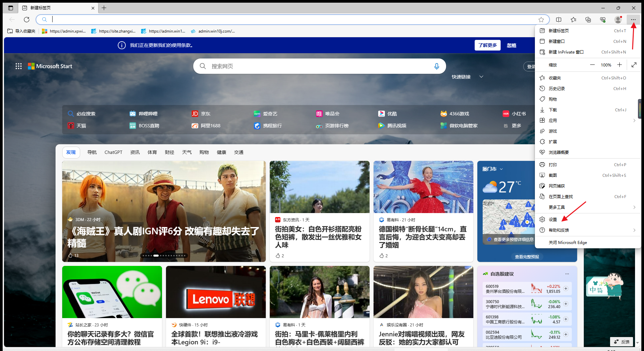Open the Lenovo 联想 article thumbnail

pyautogui.click(x=216, y=292)
